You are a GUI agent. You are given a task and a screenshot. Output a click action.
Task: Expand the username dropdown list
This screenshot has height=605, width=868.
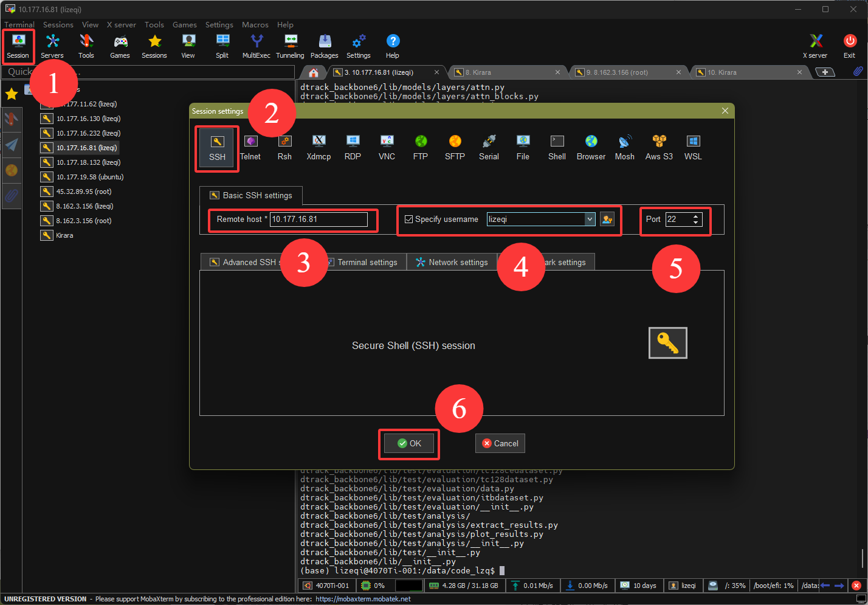(590, 220)
